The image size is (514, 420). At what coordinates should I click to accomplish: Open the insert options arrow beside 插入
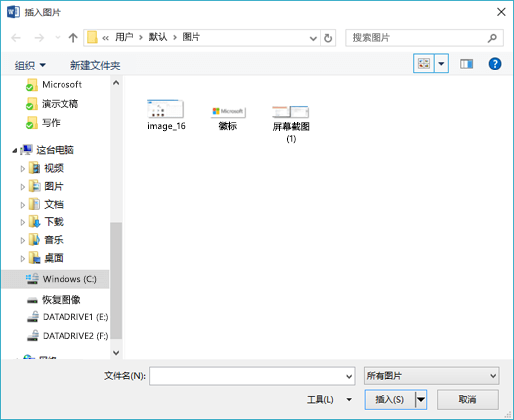pyautogui.click(x=421, y=400)
